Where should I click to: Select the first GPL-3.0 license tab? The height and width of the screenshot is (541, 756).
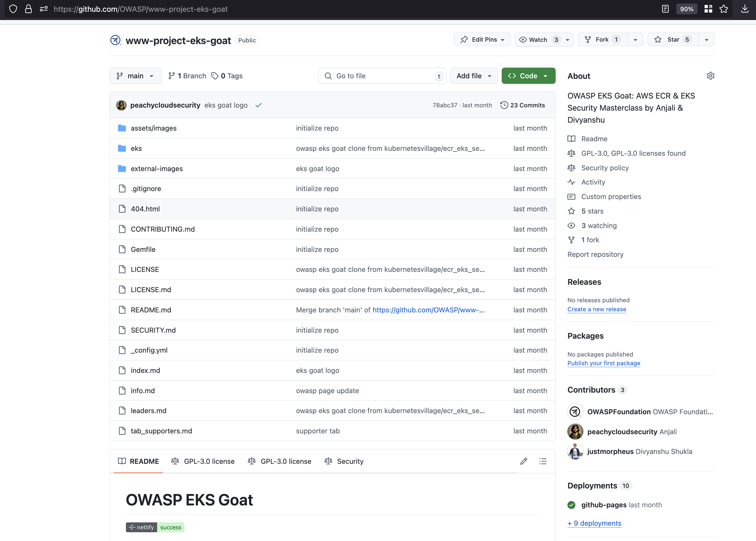click(203, 461)
